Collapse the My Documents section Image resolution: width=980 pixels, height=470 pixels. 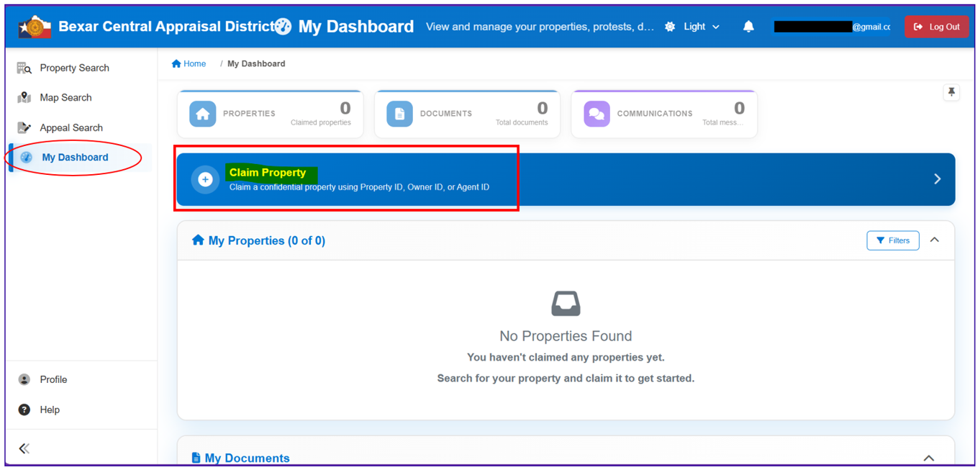coord(929,458)
